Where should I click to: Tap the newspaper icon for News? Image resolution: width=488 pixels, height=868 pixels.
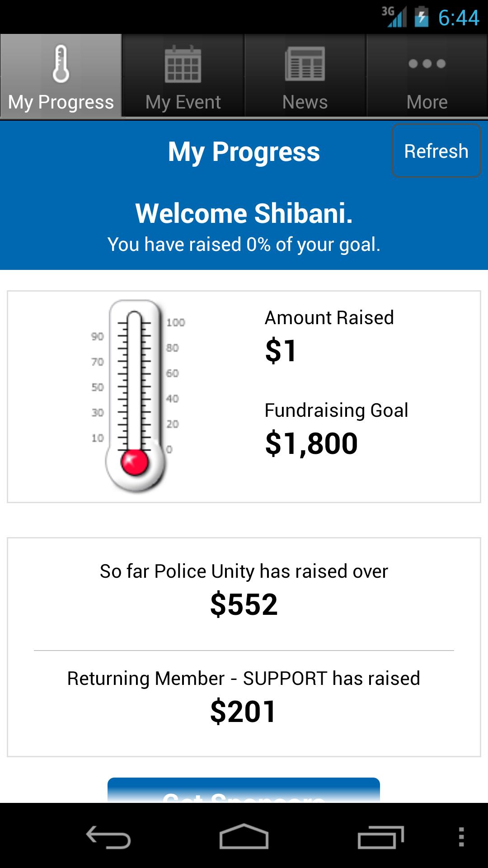305,64
